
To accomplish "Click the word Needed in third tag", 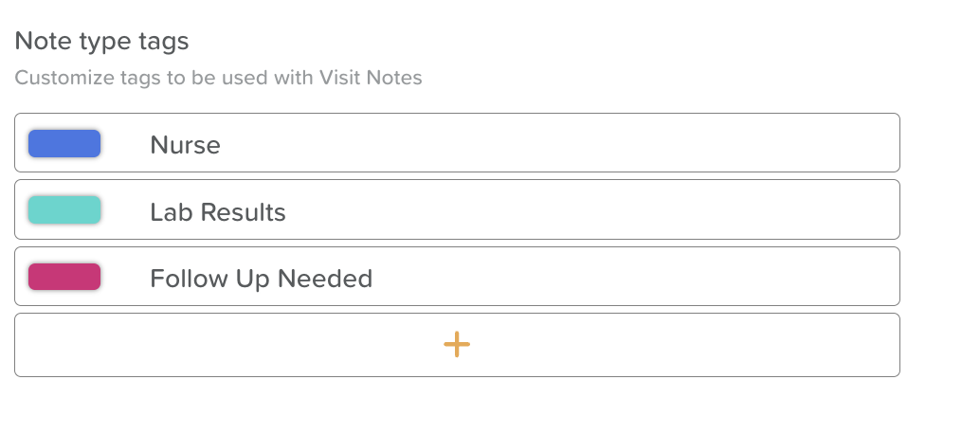I will click(x=324, y=279).
